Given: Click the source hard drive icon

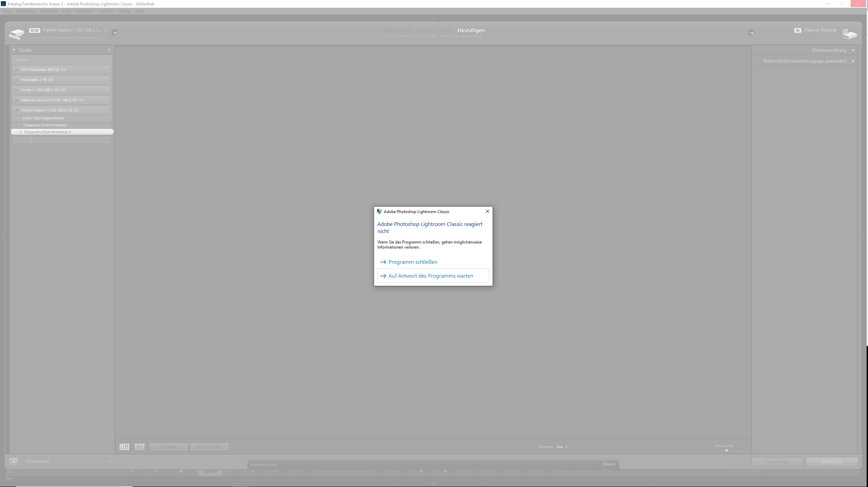Looking at the screenshot, I should tap(17, 34).
